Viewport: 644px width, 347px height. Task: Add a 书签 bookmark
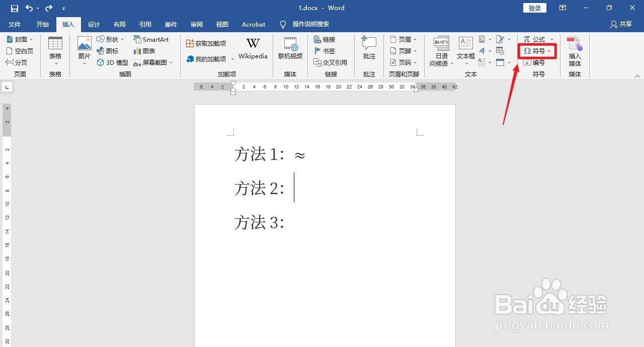tap(327, 50)
